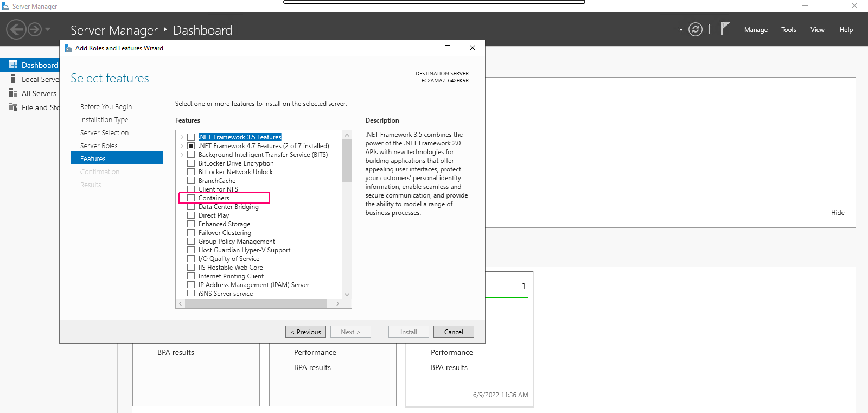Check Data Center Bridging checkbox
The image size is (868, 413).
pos(191,207)
